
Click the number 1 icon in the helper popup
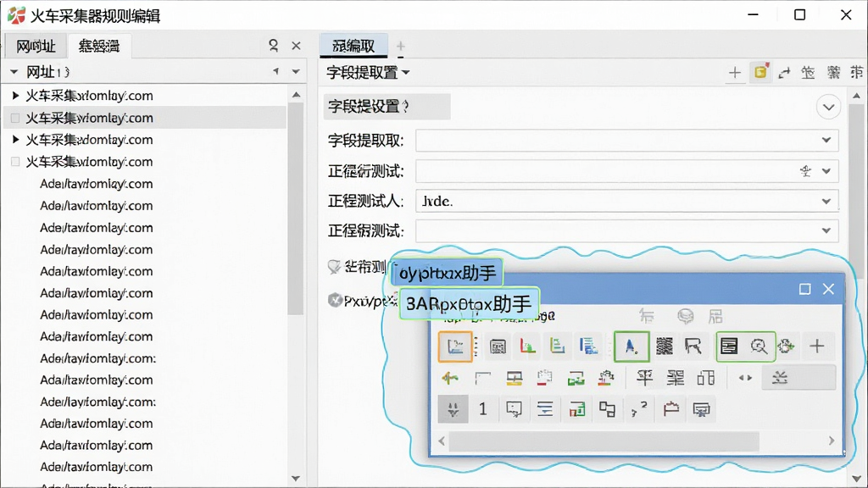[482, 409]
